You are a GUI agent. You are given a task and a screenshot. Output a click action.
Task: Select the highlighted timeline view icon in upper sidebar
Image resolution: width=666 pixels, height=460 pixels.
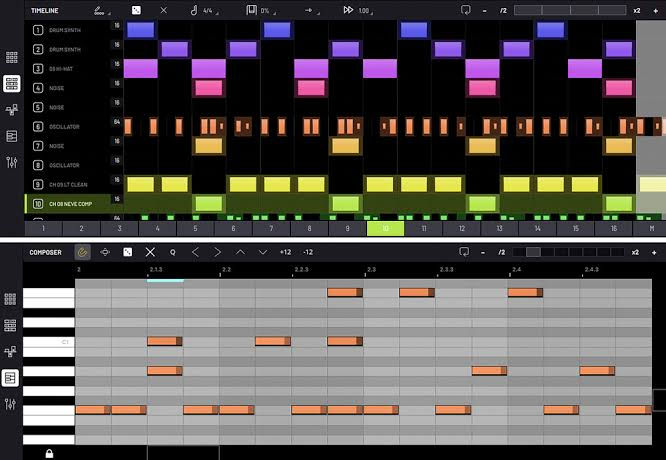click(11, 84)
